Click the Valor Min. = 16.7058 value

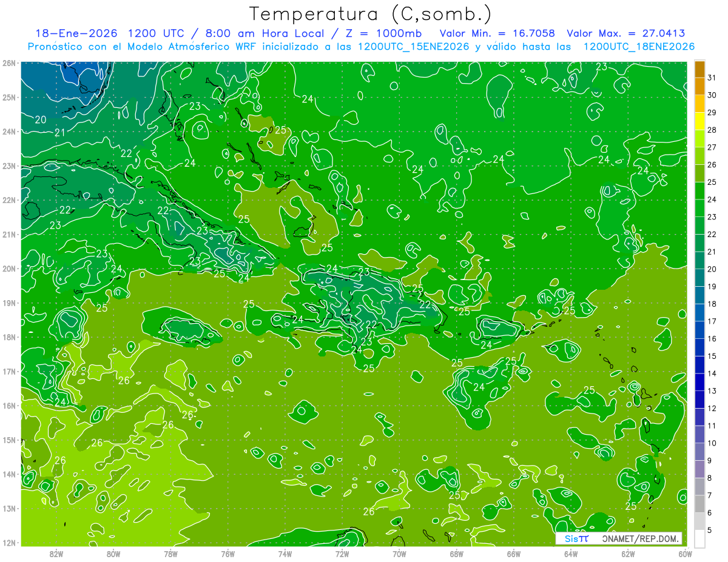tap(497, 33)
